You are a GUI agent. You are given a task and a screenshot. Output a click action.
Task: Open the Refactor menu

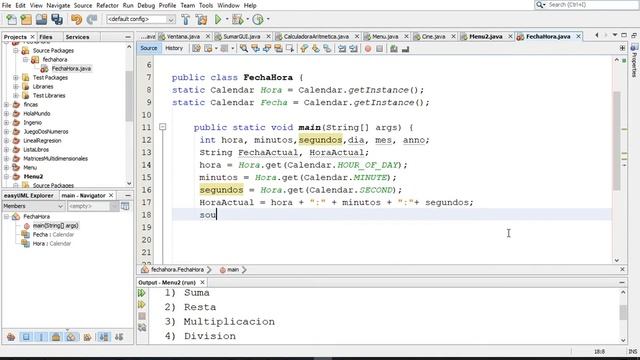[x=107, y=5]
